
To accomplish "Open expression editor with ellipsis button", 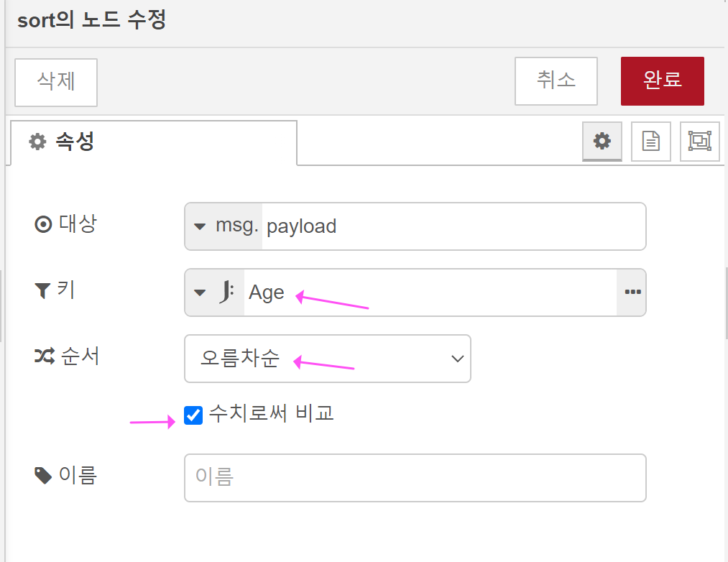I will pos(632,292).
